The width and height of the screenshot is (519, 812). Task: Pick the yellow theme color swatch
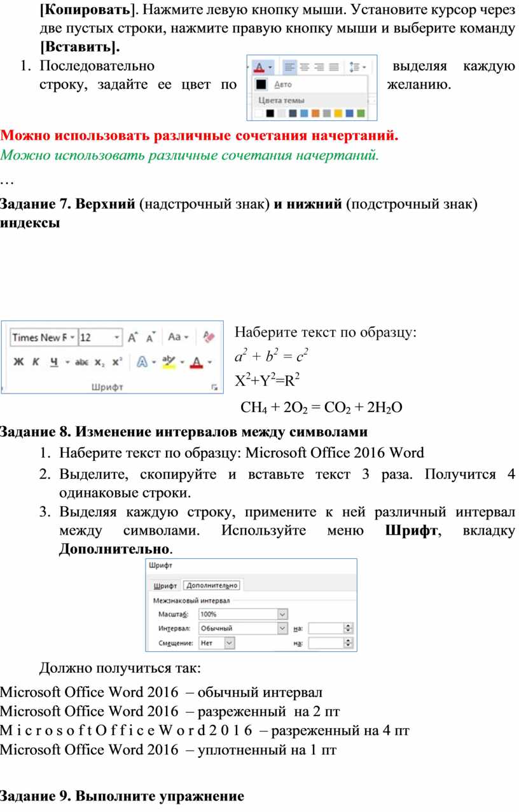pyautogui.click(x=338, y=114)
